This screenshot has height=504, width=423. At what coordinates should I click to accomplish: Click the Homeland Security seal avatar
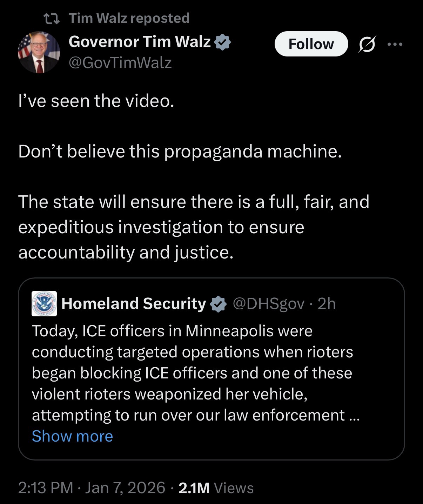click(x=44, y=304)
